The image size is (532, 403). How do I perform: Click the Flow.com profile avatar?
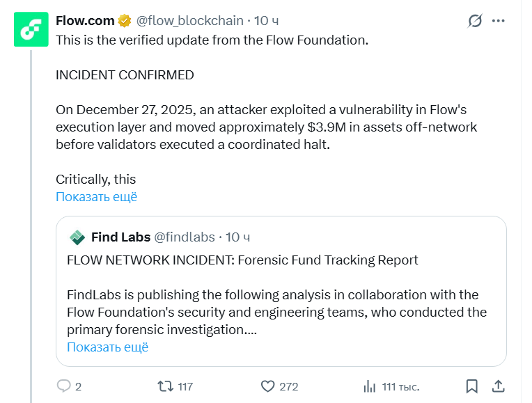tap(31, 30)
